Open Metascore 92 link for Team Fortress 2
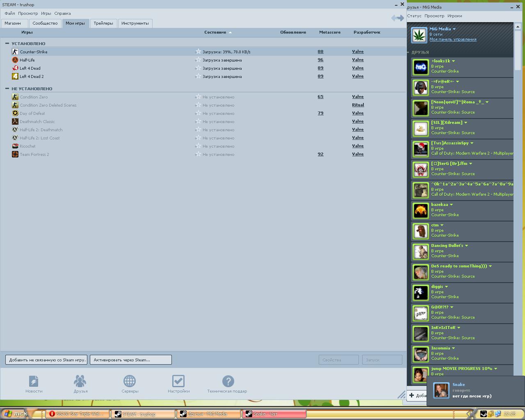Image resolution: width=525 pixels, height=420 pixels. [x=320, y=154]
